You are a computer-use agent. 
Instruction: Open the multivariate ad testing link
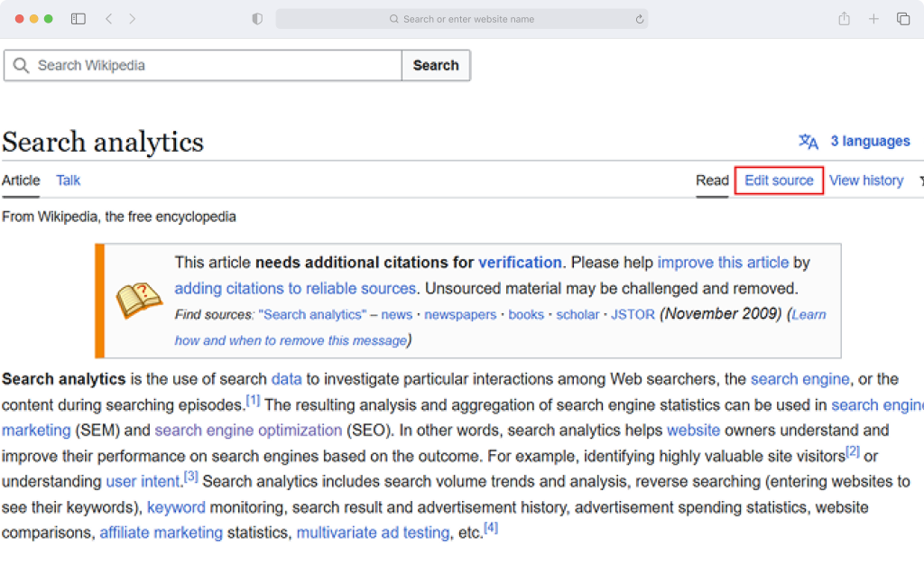coord(373,533)
